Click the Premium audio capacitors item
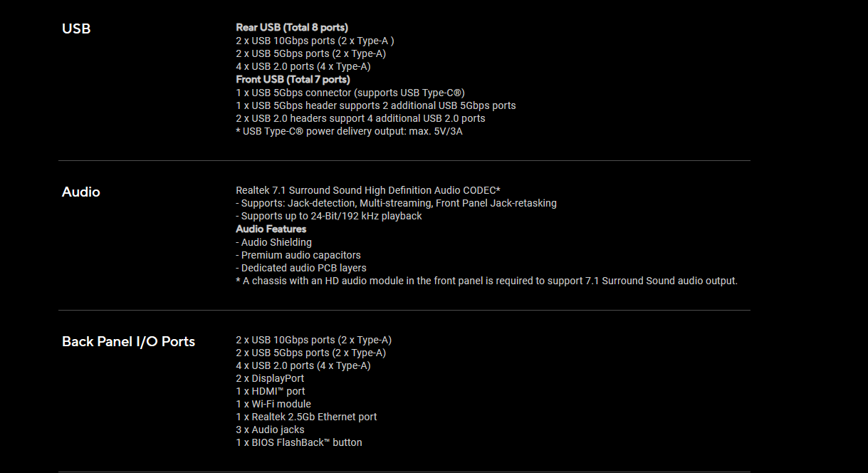Viewport: 868px width, 473px height. (298, 255)
